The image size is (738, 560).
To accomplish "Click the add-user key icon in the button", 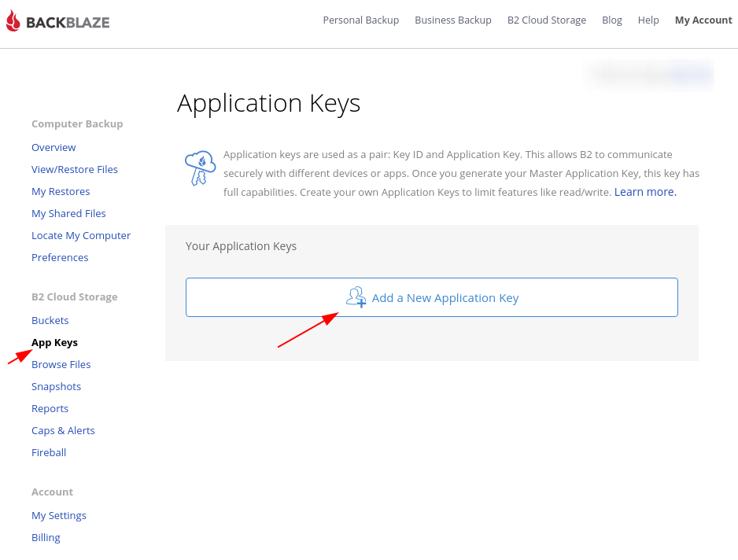I will tap(356, 297).
